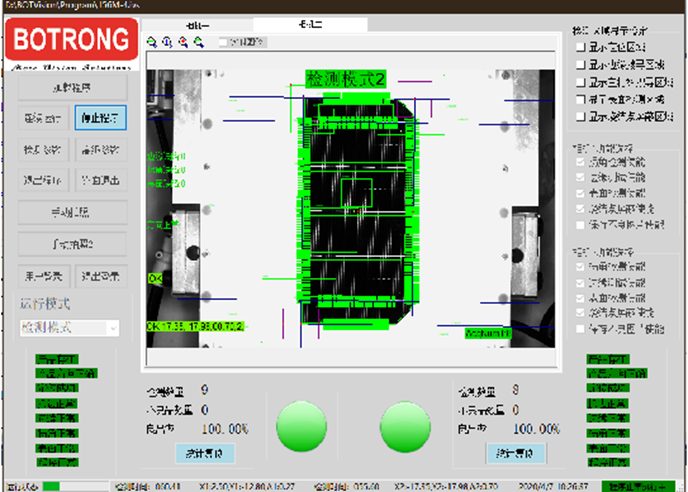This screenshot has width=688, height=492.
Task: Click the fourth magnifier icon in image toolbar
Action: [x=199, y=42]
